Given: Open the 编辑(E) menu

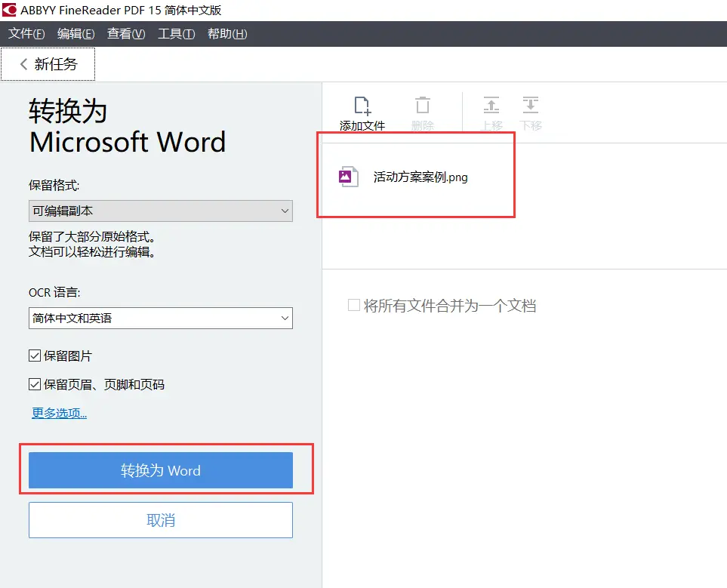Looking at the screenshot, I should [x=76, y=34].
